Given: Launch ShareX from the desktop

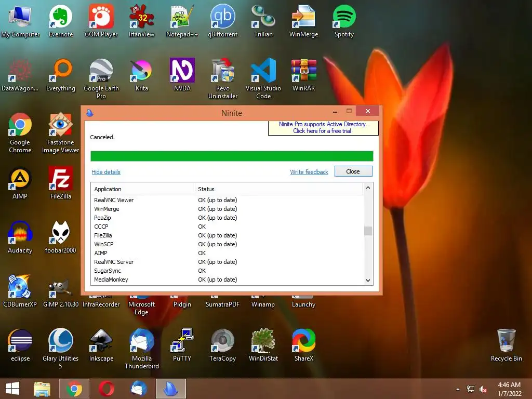Looking at the screenshot, I should tap(303, 345).
